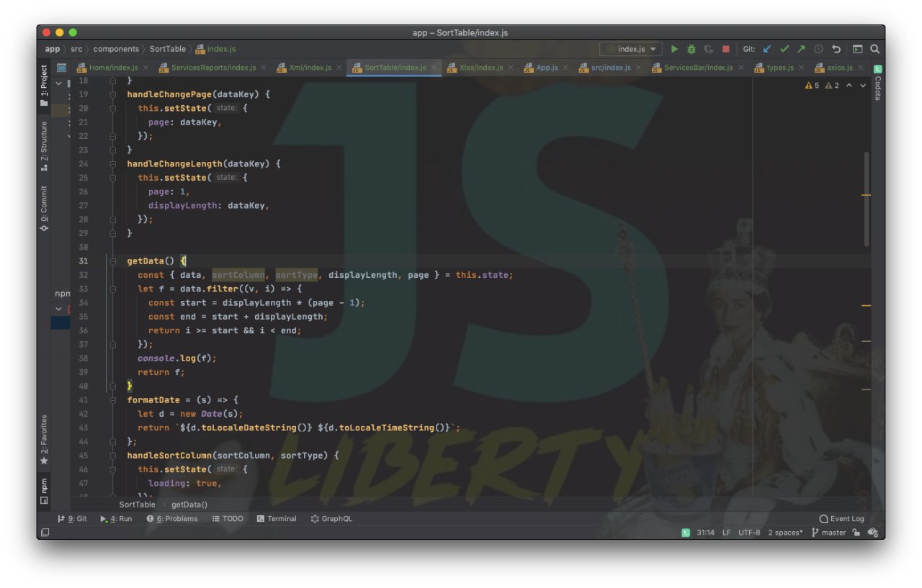Click the Run with Coverage icon

[709, 49]
